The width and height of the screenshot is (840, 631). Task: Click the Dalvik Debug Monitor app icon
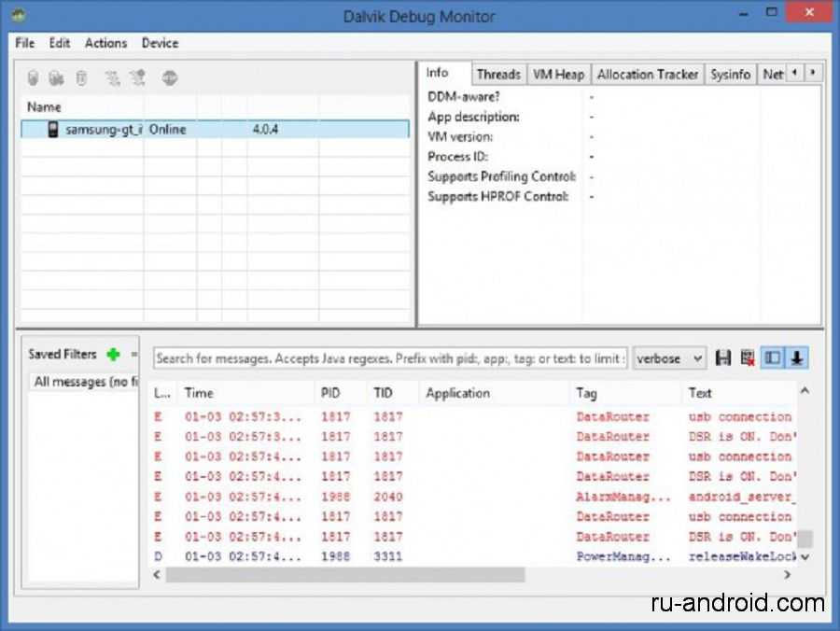click(x=19, y=14)
